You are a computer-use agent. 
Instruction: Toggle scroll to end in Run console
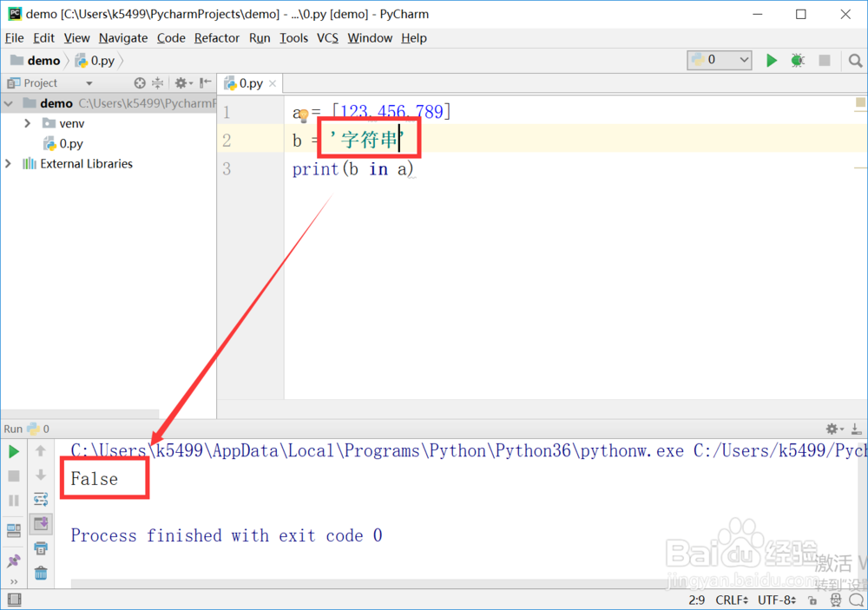pyautogui.click(x=41, y=523)
